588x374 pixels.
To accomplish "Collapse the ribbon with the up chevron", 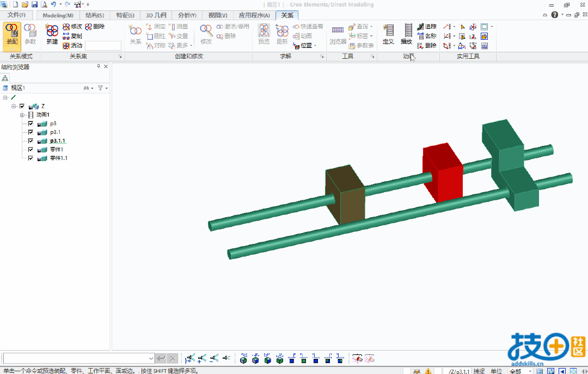I will pyautogui.click(x=545, y=15).
